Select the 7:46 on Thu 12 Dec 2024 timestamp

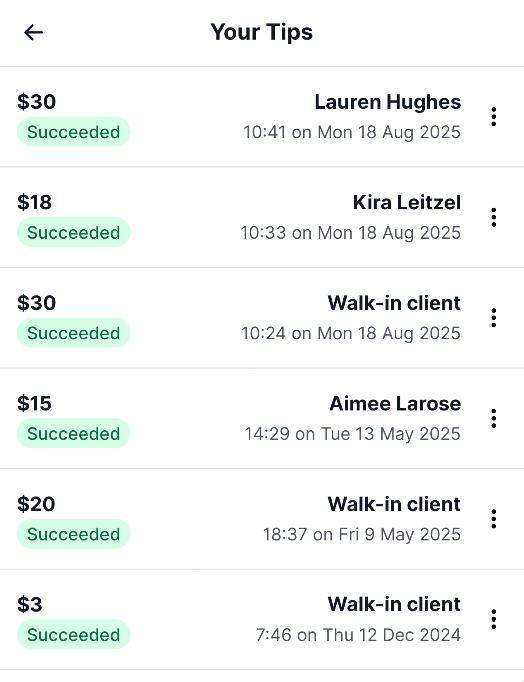click(x=358, y=635)
